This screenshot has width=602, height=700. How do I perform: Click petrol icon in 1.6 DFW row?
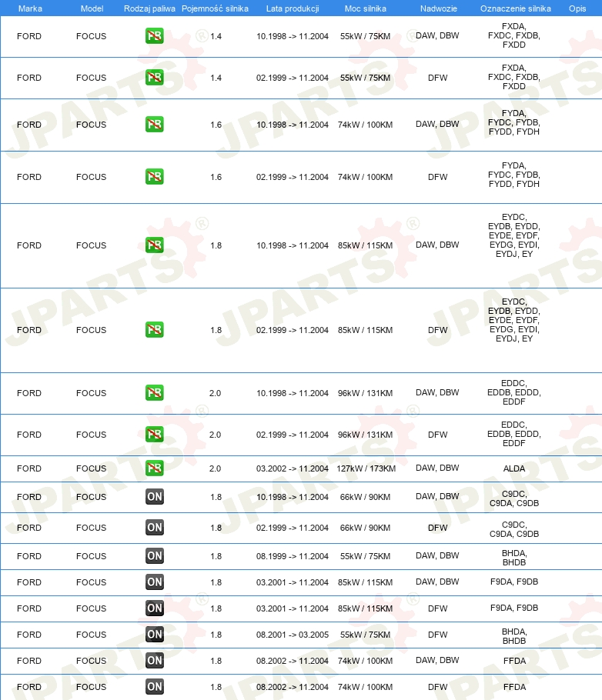tap(154, 176)
